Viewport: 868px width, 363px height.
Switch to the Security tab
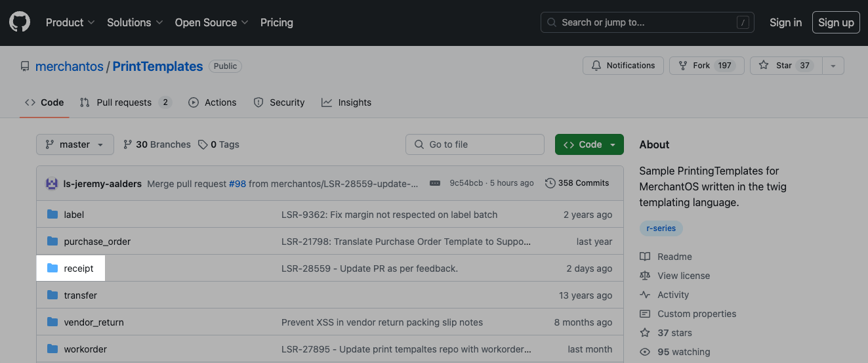[279, 102]
